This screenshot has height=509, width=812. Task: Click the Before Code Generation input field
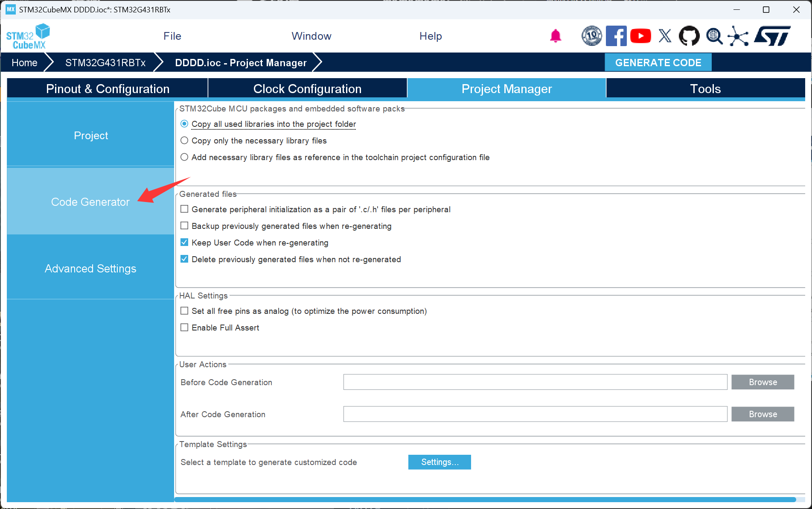pos(535,382)
